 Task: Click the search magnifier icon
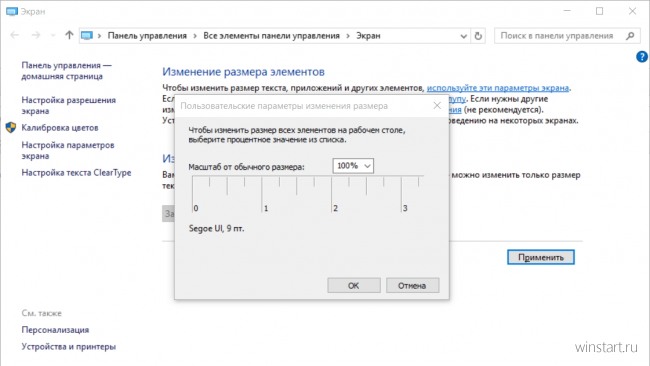(630, 36)
